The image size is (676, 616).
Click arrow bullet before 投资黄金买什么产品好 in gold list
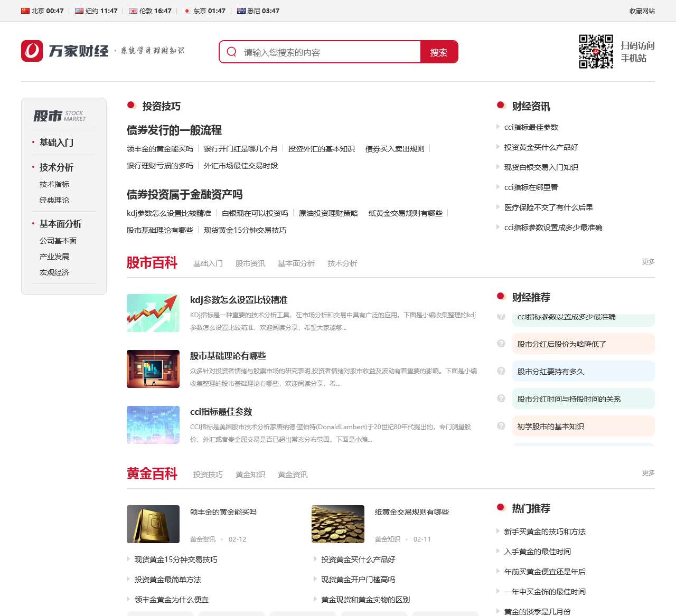pos(315,559)
